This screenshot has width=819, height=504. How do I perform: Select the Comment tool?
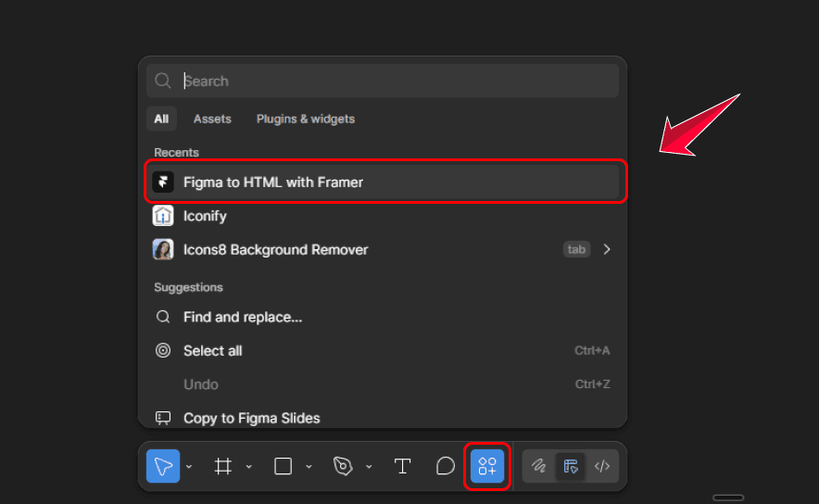[x=445, y=466]
